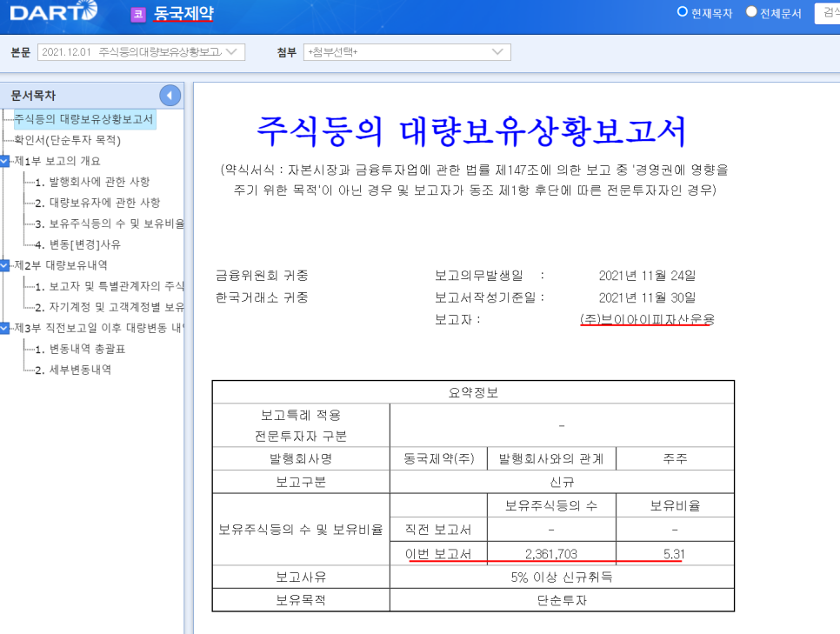Image resolution: width=840 pixels, height=634 pixels.
Task: Open 2. 자기계정 및 고객계정별 item
Action: coord(110,307)
